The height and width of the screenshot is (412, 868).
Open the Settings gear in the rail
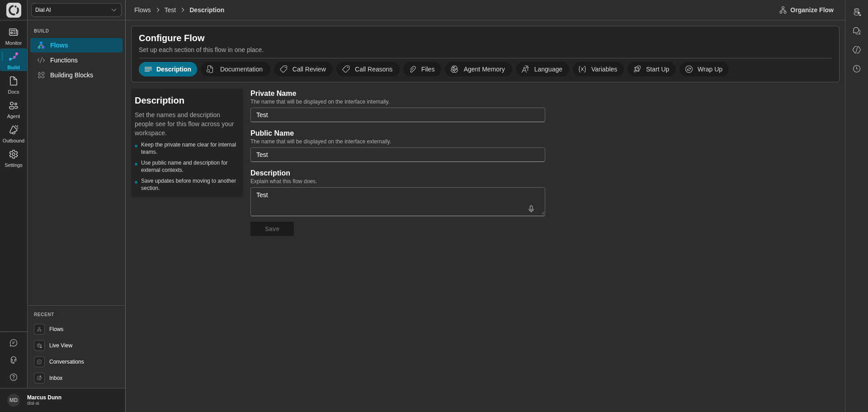(x=14, y=158)
